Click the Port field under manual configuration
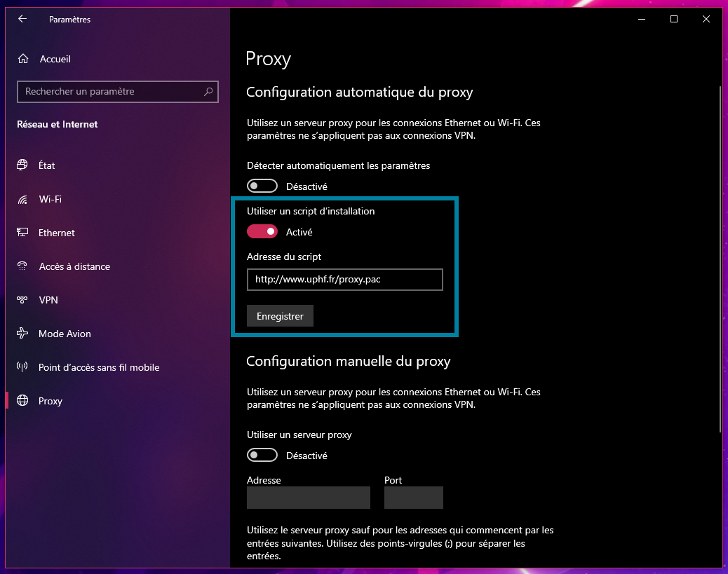 click(x=413, y=498)
